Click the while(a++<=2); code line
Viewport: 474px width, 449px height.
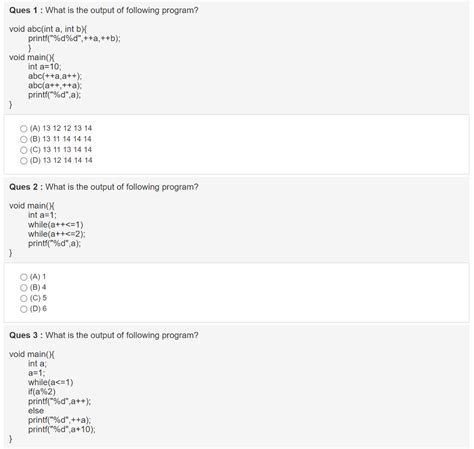[x=57, y=234]
